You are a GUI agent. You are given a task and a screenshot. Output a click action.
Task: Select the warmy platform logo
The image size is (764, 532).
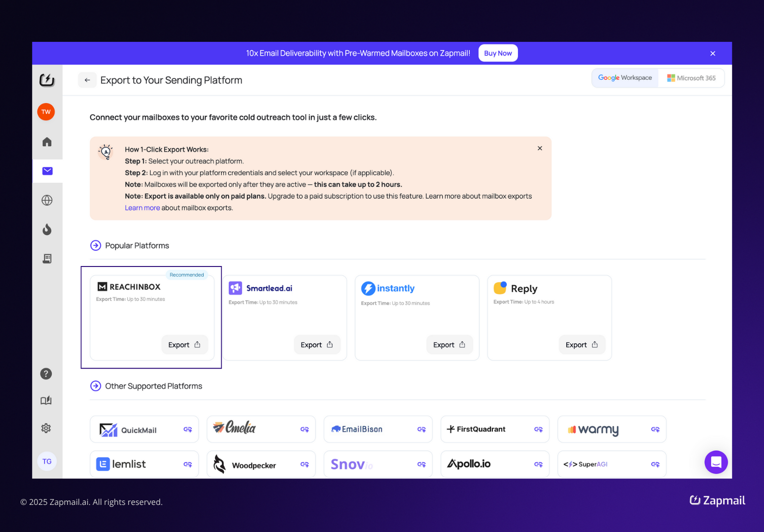(x=593, y=430)
